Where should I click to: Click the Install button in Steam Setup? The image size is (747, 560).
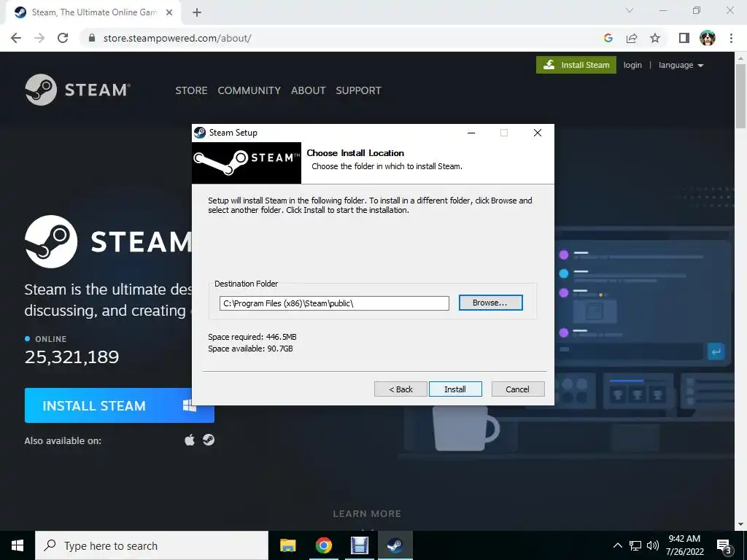click(x=455, y=389)
